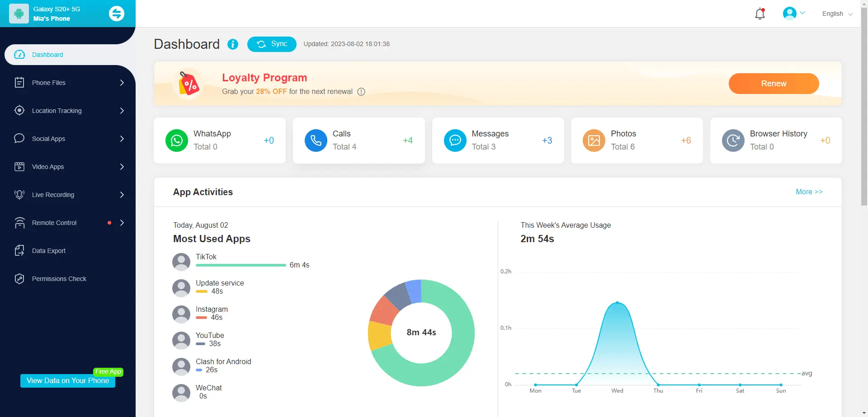The width and height of the screenshot is (868, 417).
Task: Click the Dashboard info icon
Action: [x=233, y=44]
